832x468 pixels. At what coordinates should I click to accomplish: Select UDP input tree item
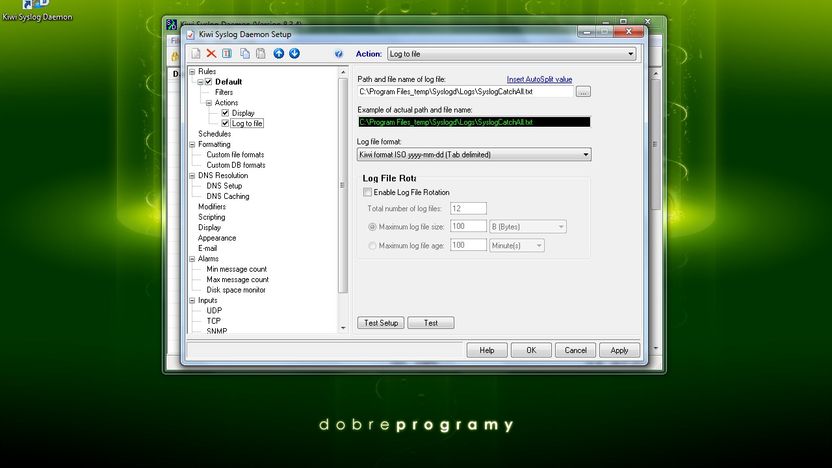214,310
